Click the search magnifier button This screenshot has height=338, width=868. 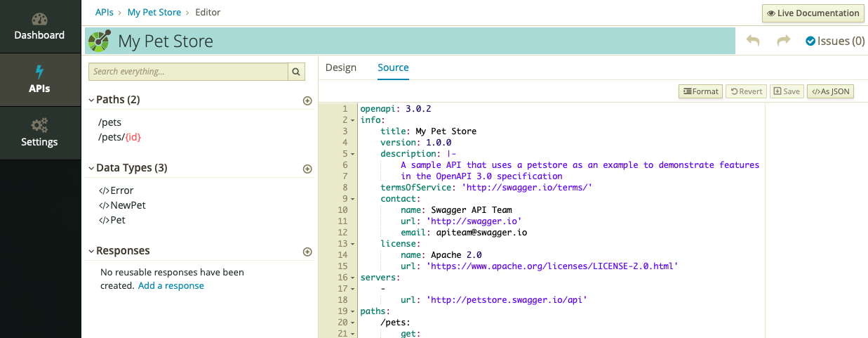tap(297, 72)
